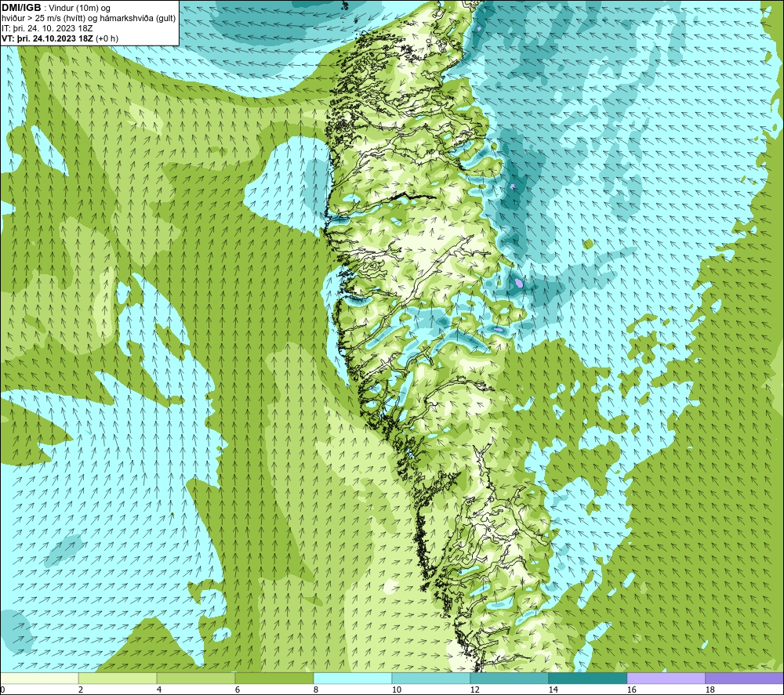Click the teal 12–14 m/s legend swatch
784x695 pixels.
(509, 679)
